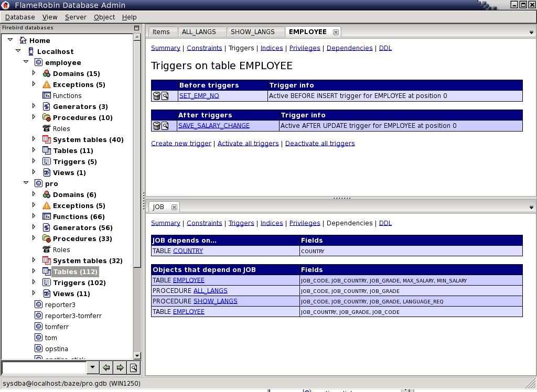Expand Tables (11) under employee
Screen dimensions: 537x392
[x=34, y=149]
